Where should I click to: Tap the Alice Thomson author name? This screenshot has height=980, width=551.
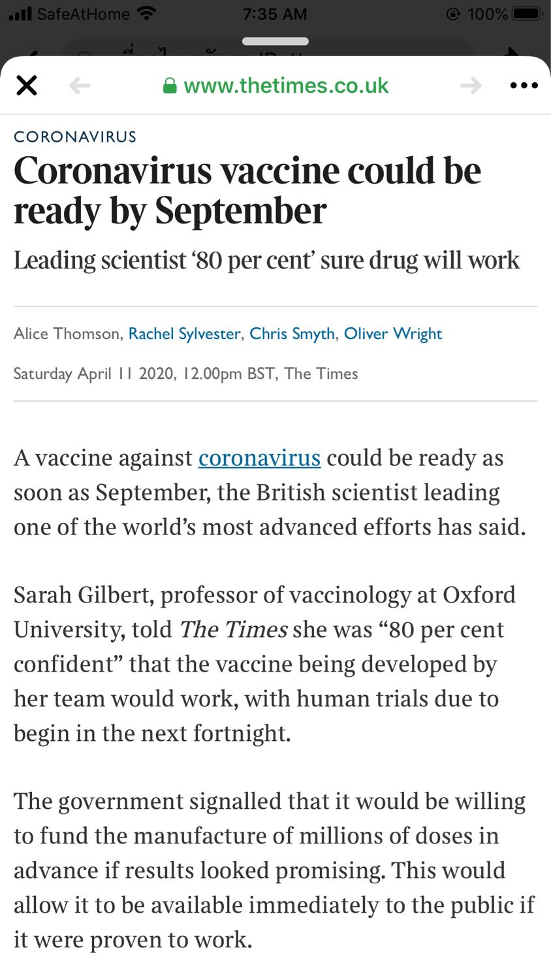pos(66,334)
